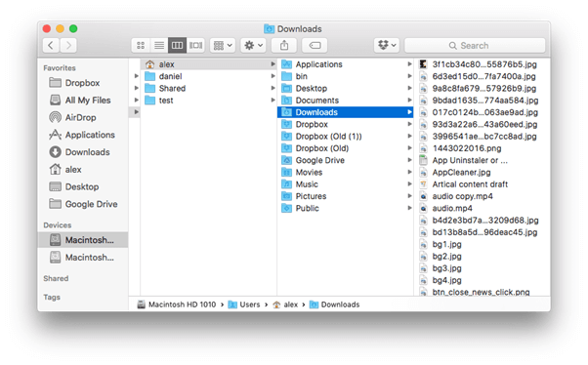Image resolution: width=588 pixels, height=365 pixels.
Task: Open the gear Action menu
Action: (254, 45)
